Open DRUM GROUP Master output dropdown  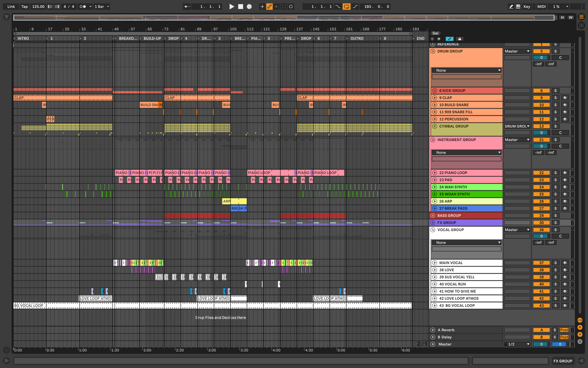pos(517,51)
